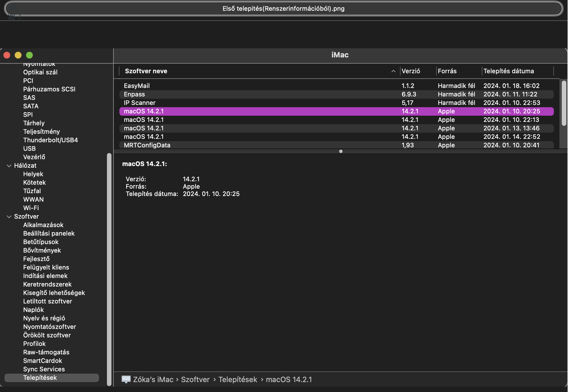Select Kötetek under Hálózat
The image size is (568, 392).
click(x=34, y=183)
